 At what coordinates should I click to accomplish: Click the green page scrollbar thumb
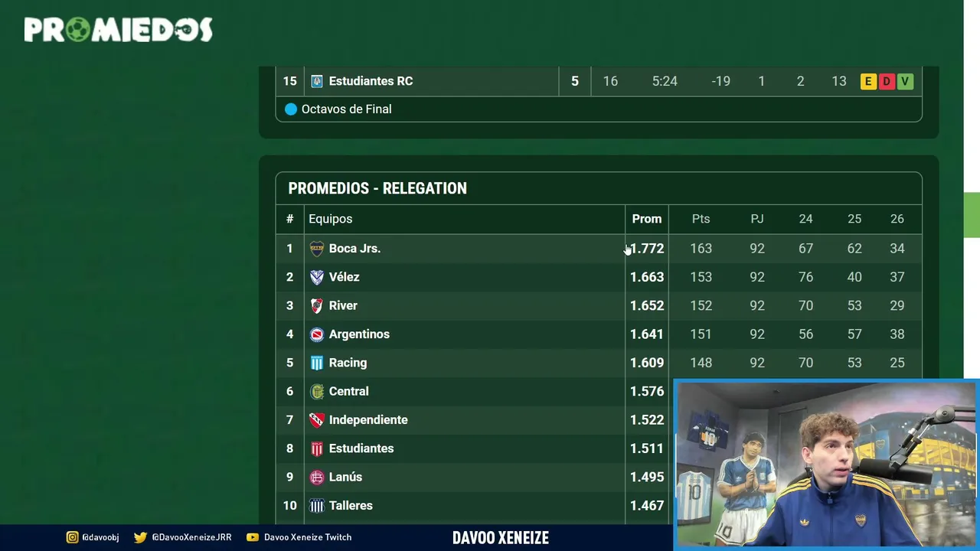pos(972,215)
